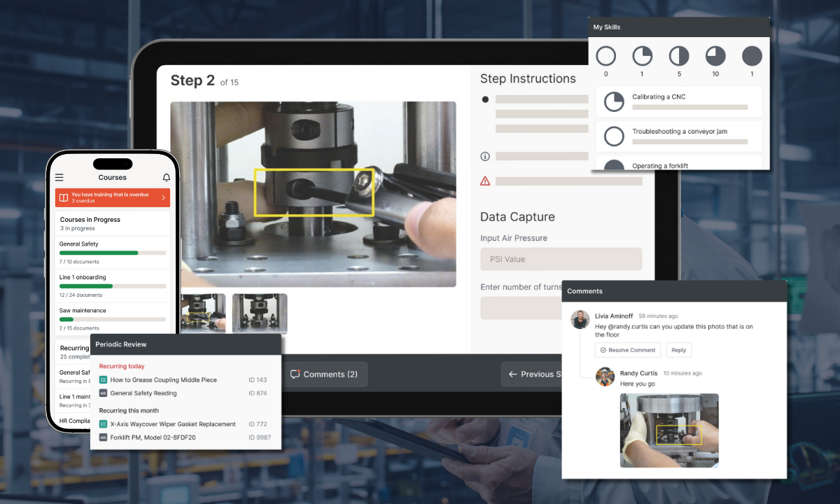Select the half-filled skill circle above 5

point(679,56)
